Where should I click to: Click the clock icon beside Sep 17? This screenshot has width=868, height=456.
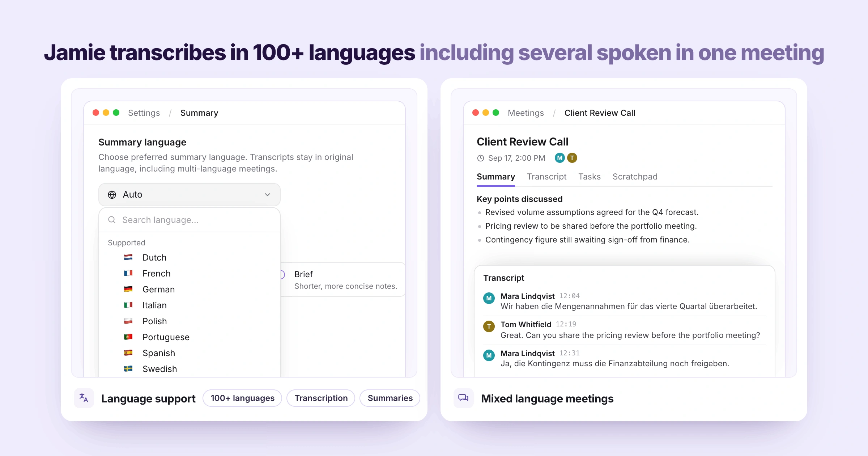pos(481,158)
